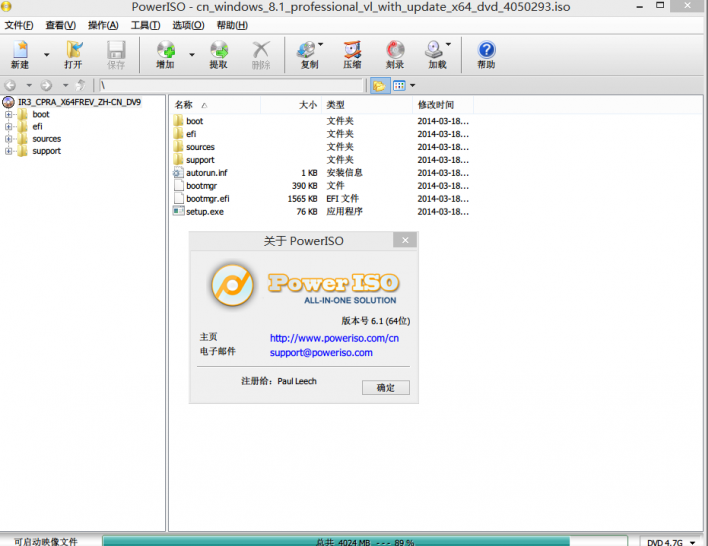Click the Save (保存) toolbar icon
This screenshot has height=546, width=708.
116,55
